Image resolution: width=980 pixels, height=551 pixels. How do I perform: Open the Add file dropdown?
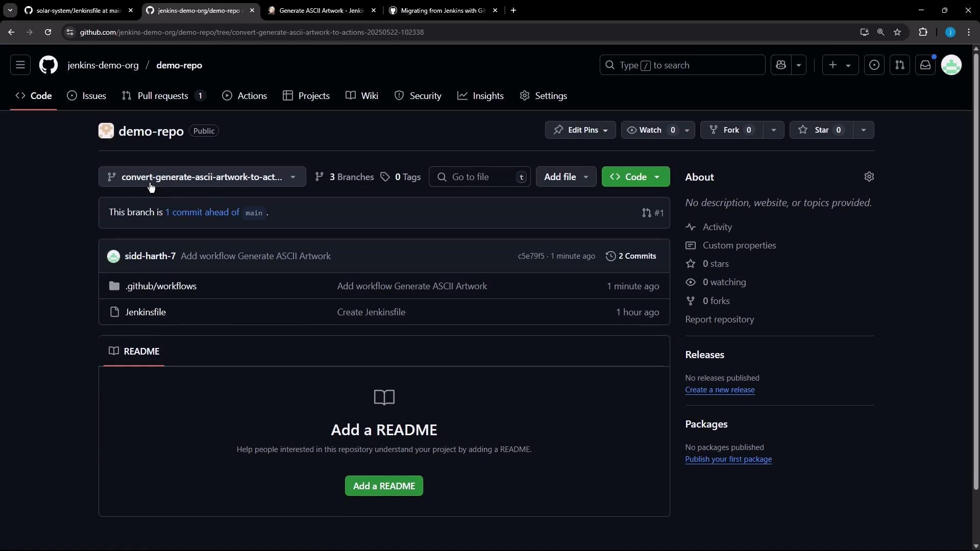click(x=566, y=177)
